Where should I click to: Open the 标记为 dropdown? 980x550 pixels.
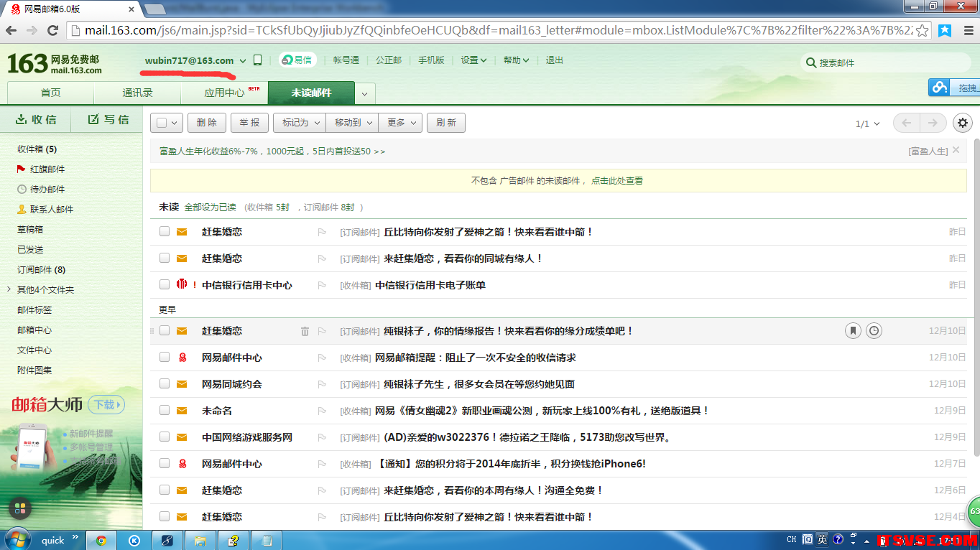pos(300,123)
